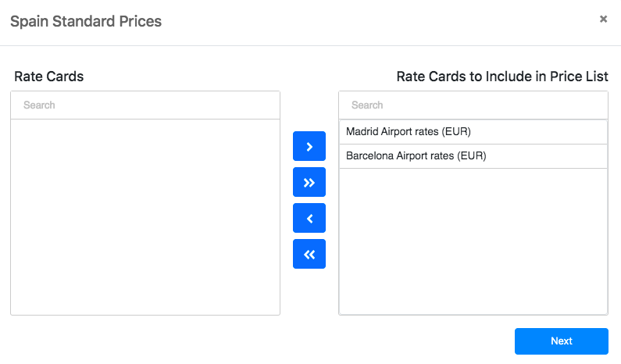This screenshot has height=364, width=621.
Task: Click the Search placeholder in the right list
Action: [367, 105]
